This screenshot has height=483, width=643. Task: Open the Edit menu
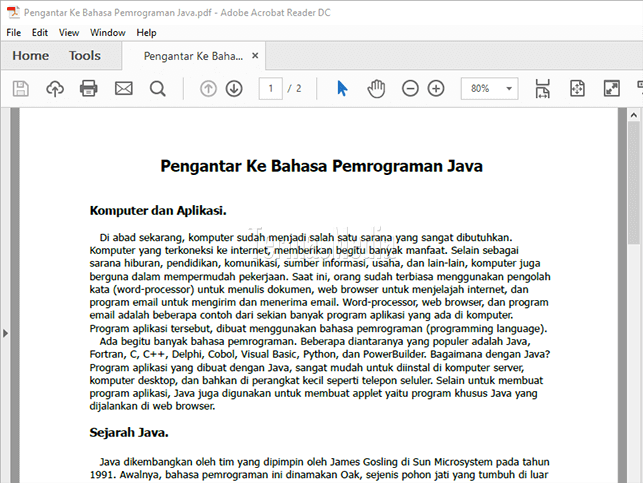click(40, 33)
